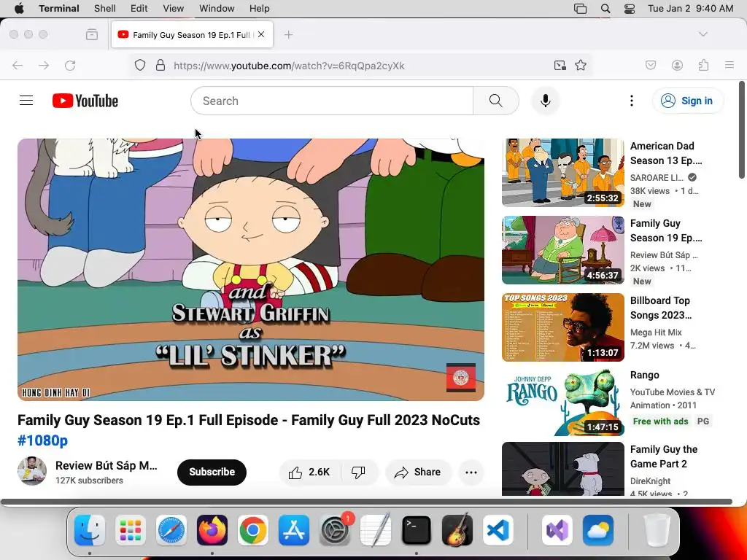
Task: Click the Share button
Action: coord(418,472)
